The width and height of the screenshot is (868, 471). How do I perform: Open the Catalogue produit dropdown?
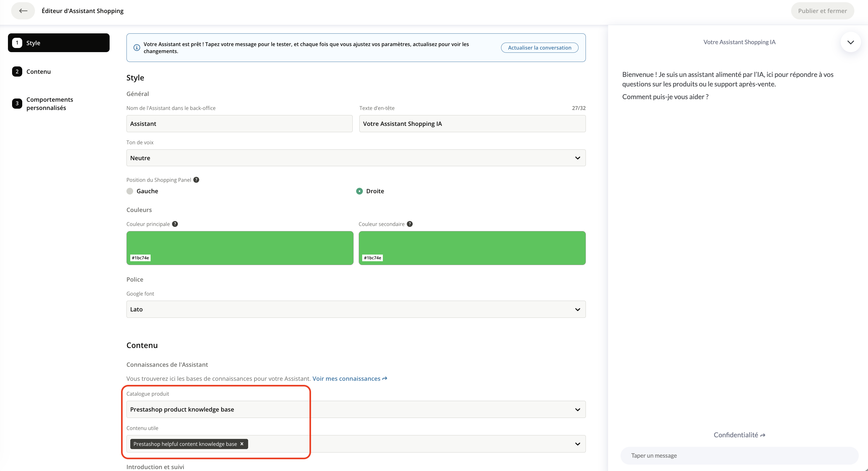356,409
